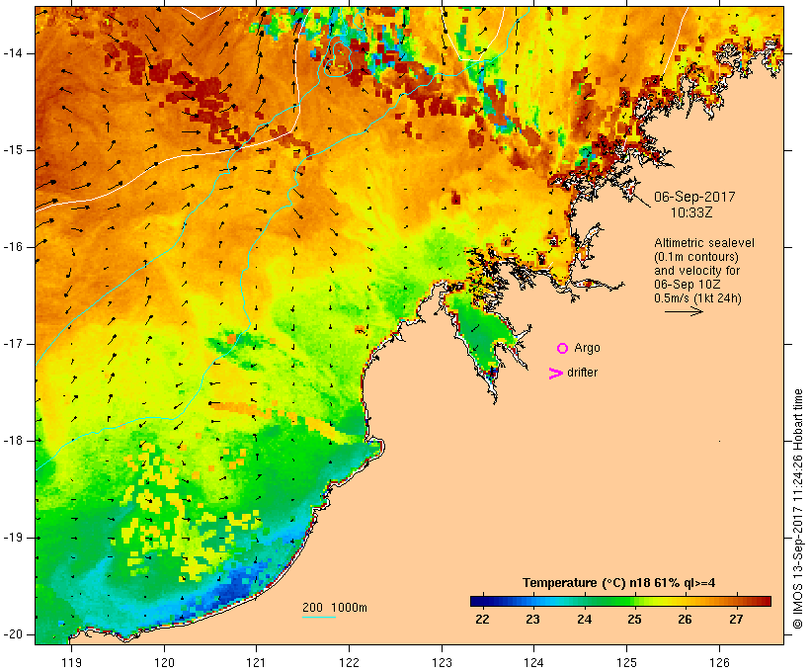Click the dark blue coldest end of colorbar
This screenshot has width=810, height=672.
[478, 601]
